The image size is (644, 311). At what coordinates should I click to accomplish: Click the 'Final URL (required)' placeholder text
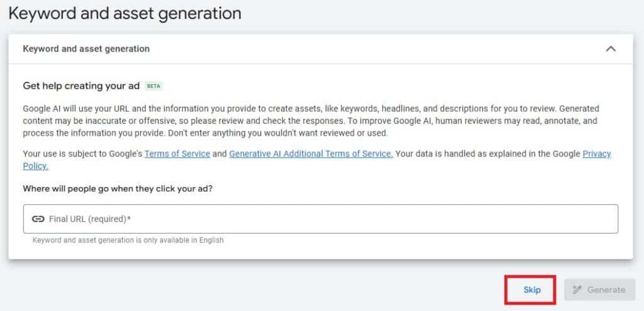pos(90,219)
